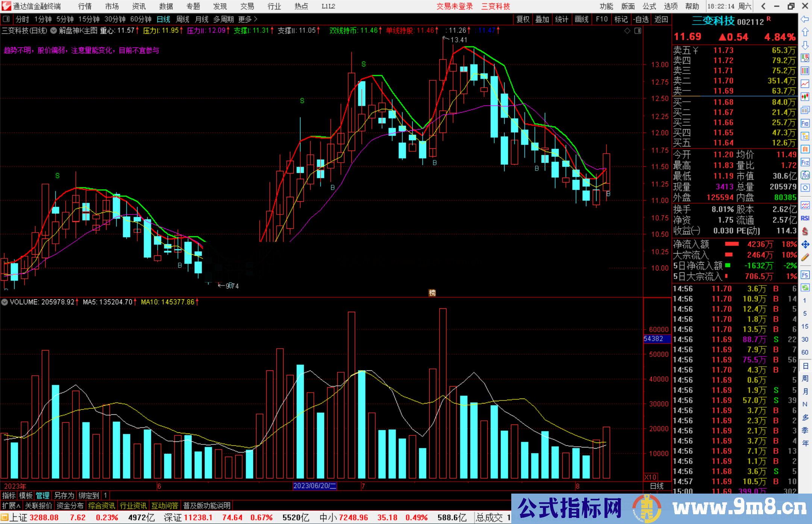Open the 解盘神K主图 indicator dropdown arrow

[54, 30]
